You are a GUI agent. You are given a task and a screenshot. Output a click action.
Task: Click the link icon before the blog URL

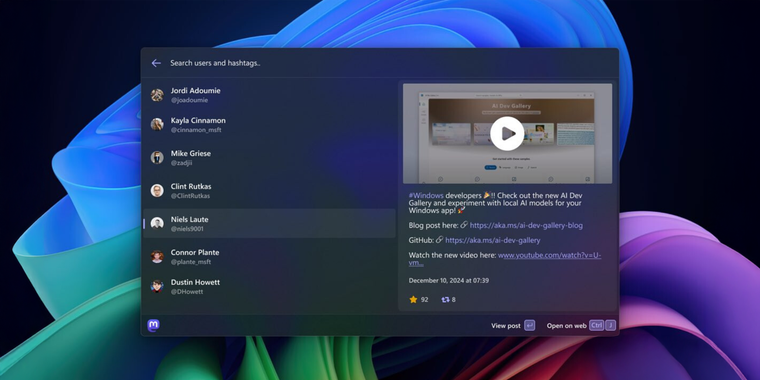pyautogui.click(x=464, y=225)
